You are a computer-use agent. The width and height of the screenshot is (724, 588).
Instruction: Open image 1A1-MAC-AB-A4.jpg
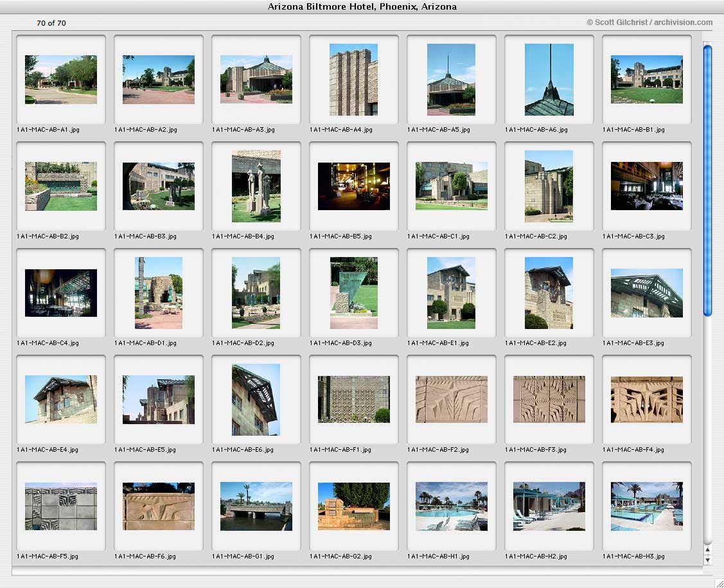[x=354, y=80]
